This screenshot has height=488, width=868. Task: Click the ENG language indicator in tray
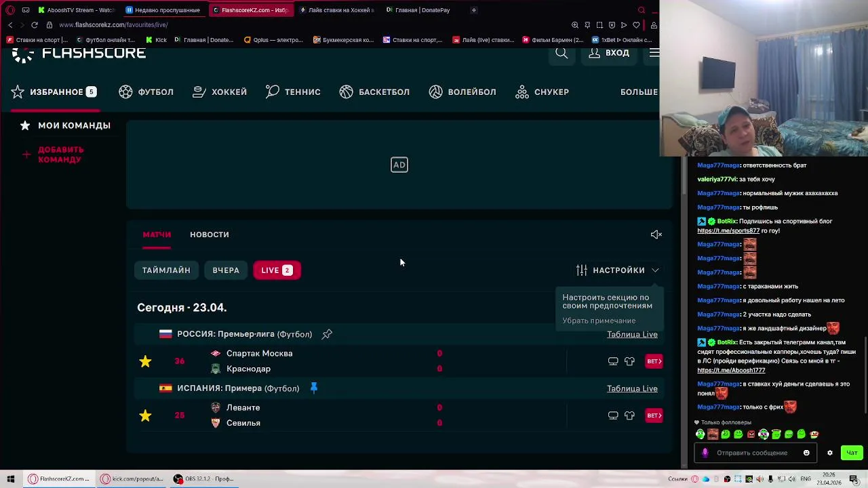pos(806,479)
